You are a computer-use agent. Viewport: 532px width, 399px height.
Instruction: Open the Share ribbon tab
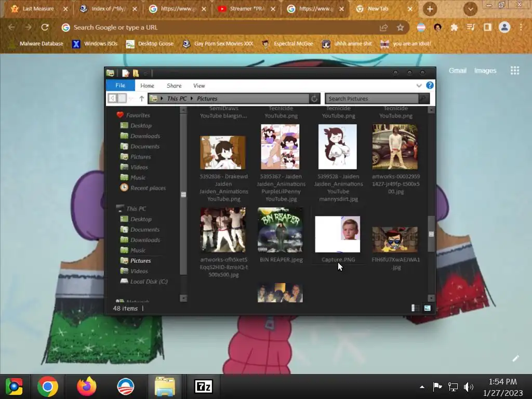click(174, 86)
